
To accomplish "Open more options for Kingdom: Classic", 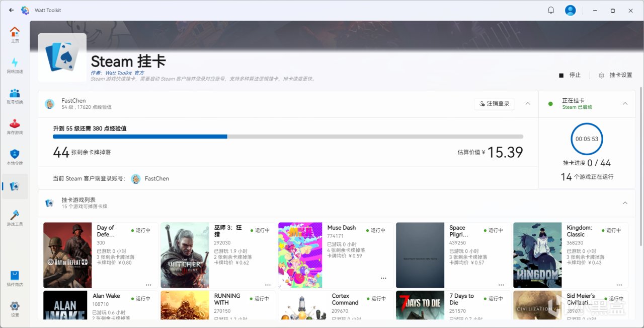I will (620, 285).
